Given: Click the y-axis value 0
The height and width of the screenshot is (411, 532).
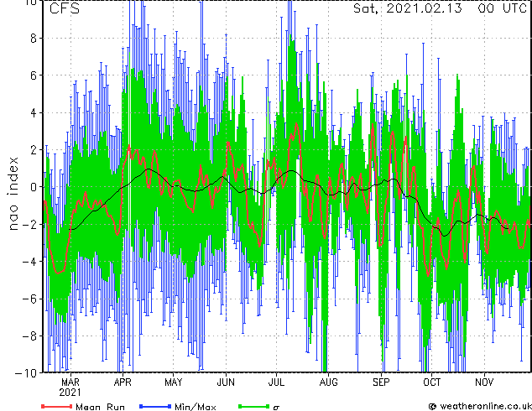Looking at the screenshot, I should (34, 187).
